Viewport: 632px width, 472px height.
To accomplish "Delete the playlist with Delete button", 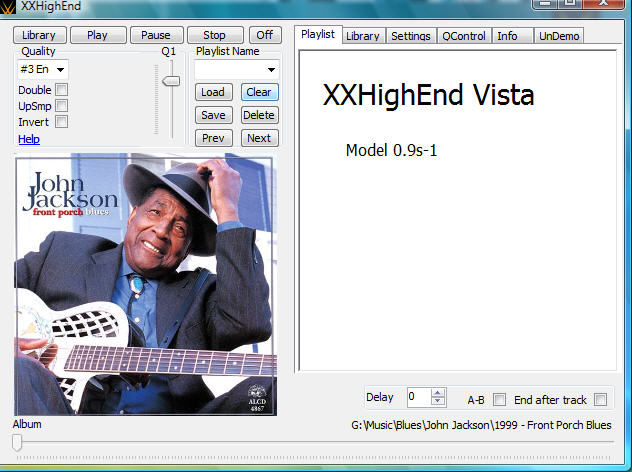I will tap(259, 115).
